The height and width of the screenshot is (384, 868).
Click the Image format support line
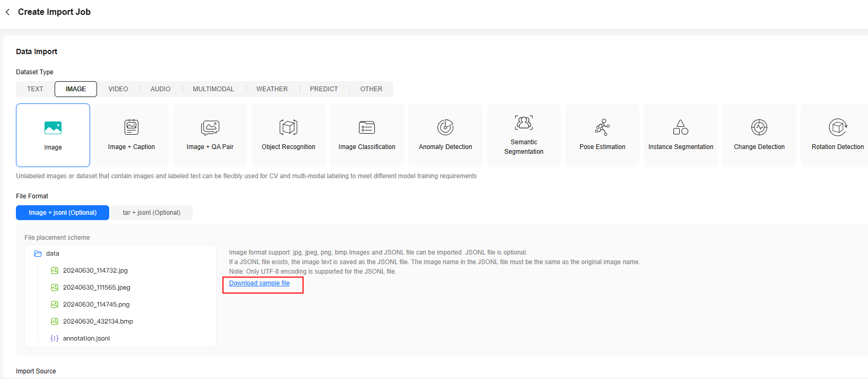coord(378,252)
